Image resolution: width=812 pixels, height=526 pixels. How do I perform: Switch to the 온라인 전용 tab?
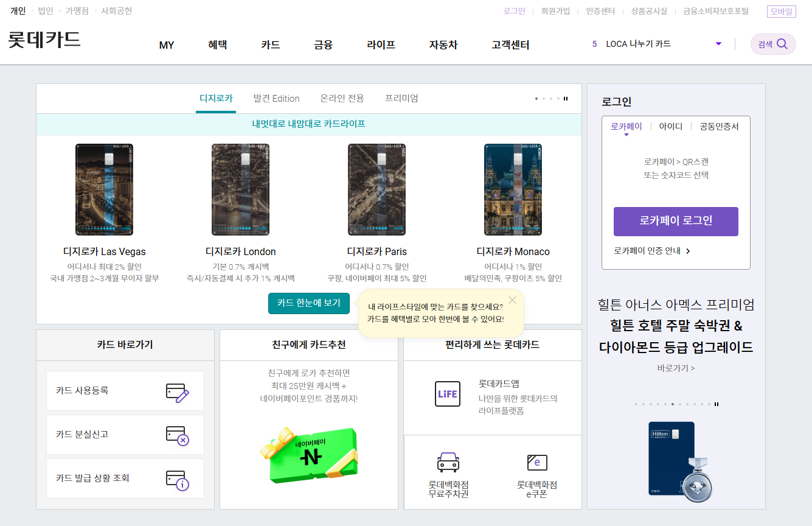(x=342, y=99)
